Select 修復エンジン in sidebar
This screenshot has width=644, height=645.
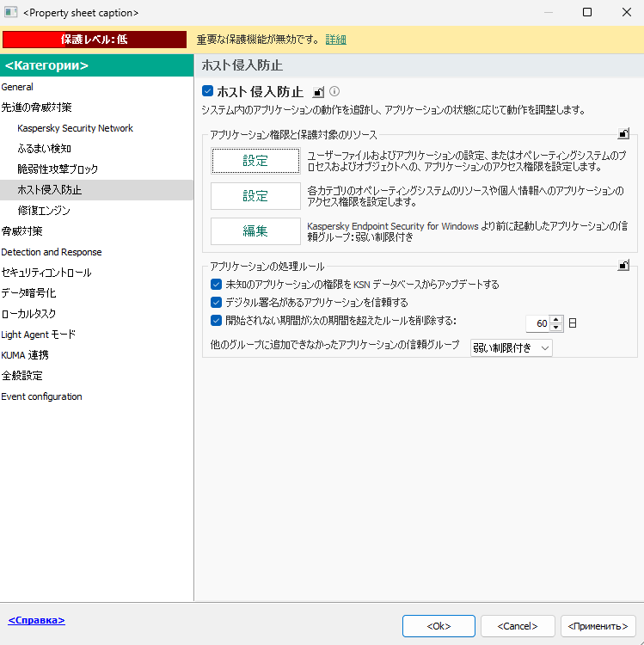coord(96,210)
